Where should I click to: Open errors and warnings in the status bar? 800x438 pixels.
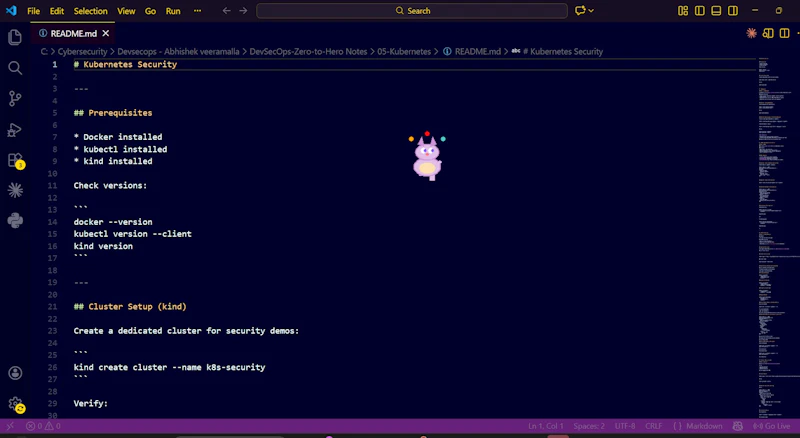(x=43, y=426)
